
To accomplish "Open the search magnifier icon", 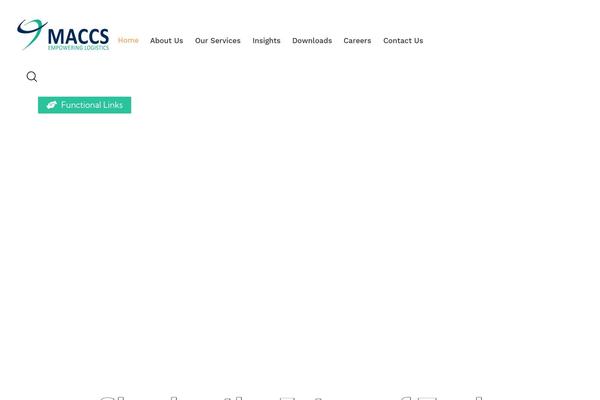I will click(x=32, y=77).
